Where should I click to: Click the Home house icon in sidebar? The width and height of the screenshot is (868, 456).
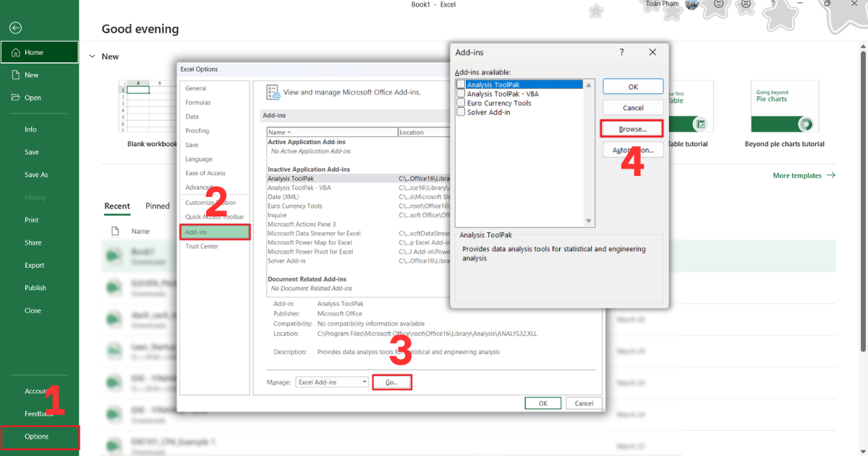16,52
